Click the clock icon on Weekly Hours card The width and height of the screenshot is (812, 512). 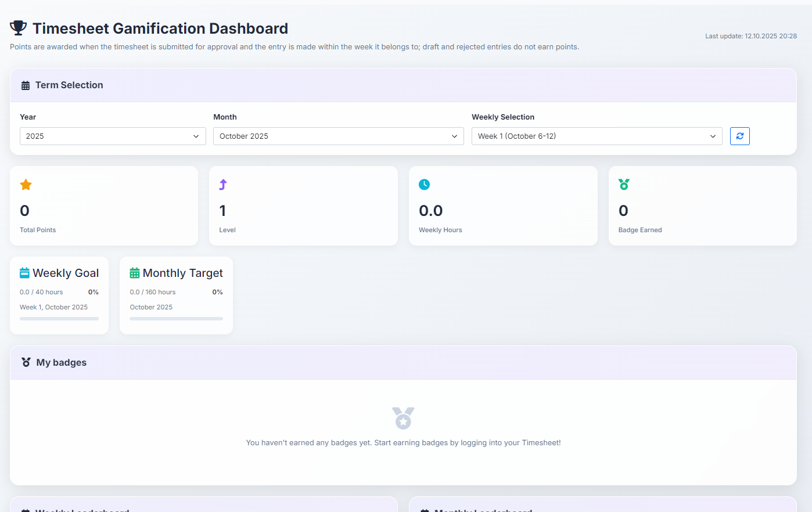[424, 185]
